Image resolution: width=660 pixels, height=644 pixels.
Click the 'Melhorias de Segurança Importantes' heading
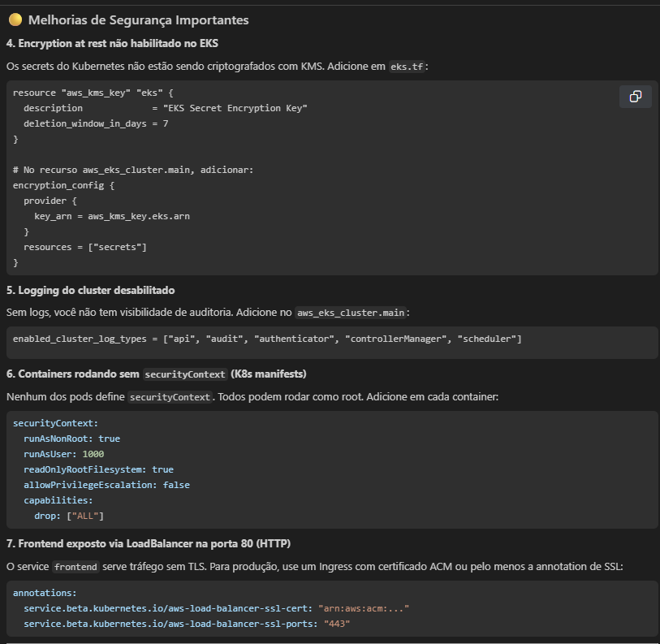(x=138, y=19)
